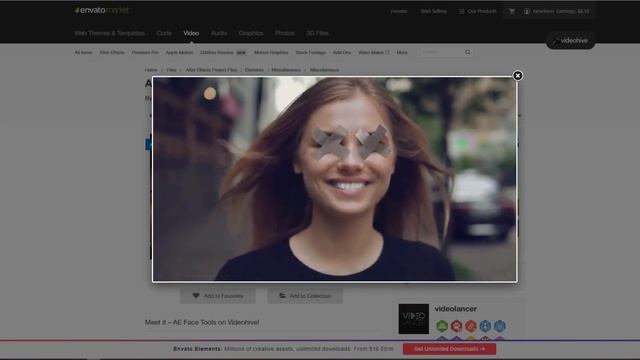Click the Envato Elements banner text
Image resolution: width=640 pixels, height=360 pixels.
point(283,349)
